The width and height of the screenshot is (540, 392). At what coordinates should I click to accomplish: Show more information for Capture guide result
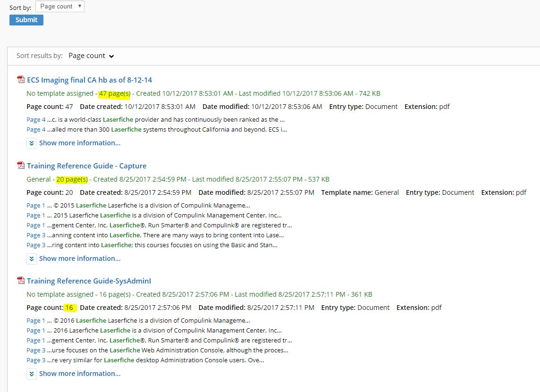pyautogui.click(x=79, y=259)
